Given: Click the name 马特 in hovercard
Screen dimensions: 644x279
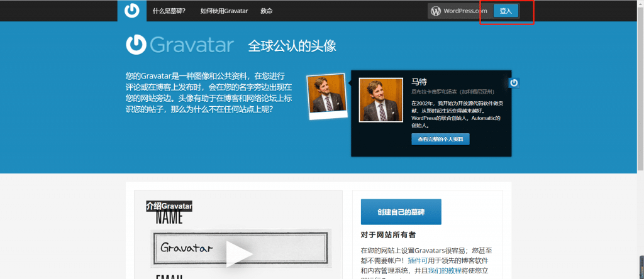Looking at the screenshot, I should (x=419, y=82).
